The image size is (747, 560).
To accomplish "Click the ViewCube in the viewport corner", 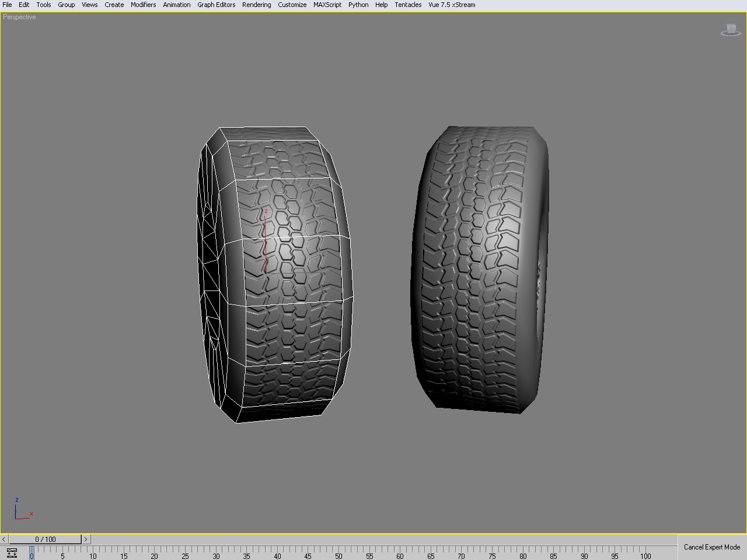I will [731, 30].
